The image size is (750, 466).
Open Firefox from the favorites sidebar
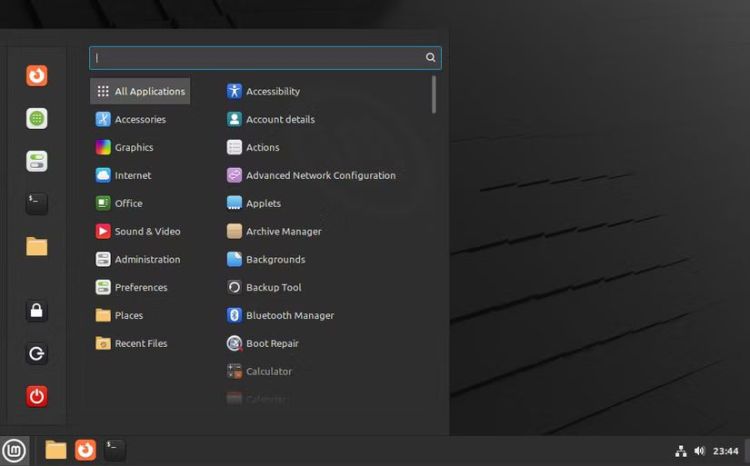pyautogui.click(x=37, y=76)
